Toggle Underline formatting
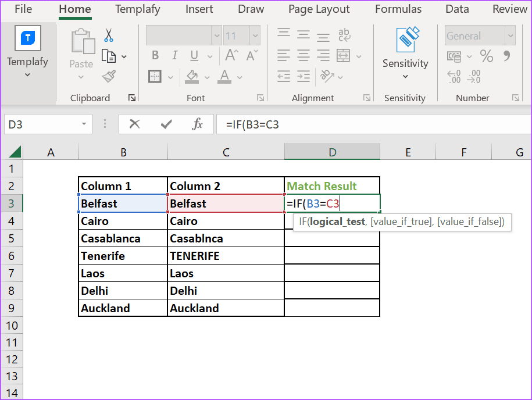532x400 pixels. click(194, 55)
